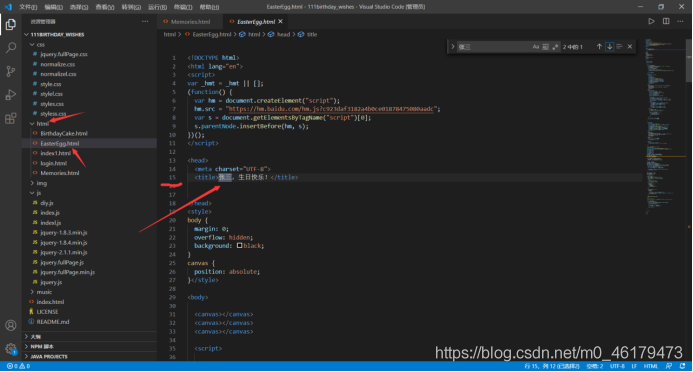Click the Run file play icon
Image resolution: width=693 pixels, height=372 pixels.
[x=651, y=21]
